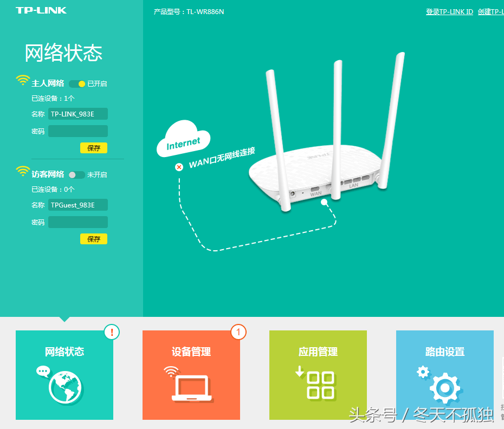Click the 网络状态 page heading
The image size is (504, 429).
(x=63, y=53)
